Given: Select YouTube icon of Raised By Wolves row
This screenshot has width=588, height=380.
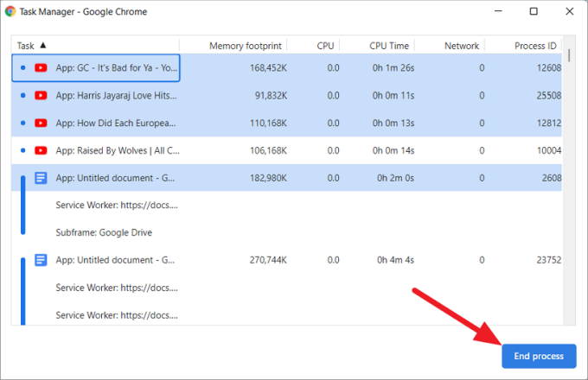Looking at the screenshot, I should click(41, 150).
